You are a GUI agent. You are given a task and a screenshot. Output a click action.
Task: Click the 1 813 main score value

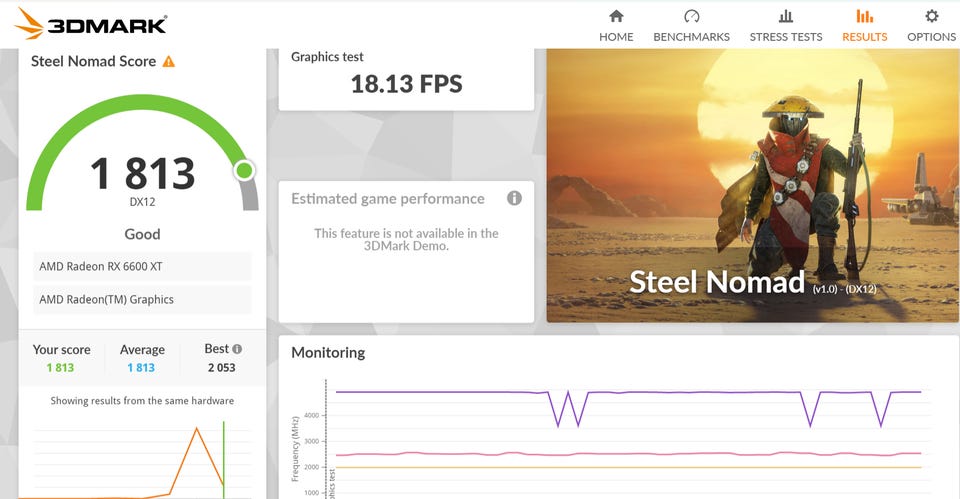(143, 173)
